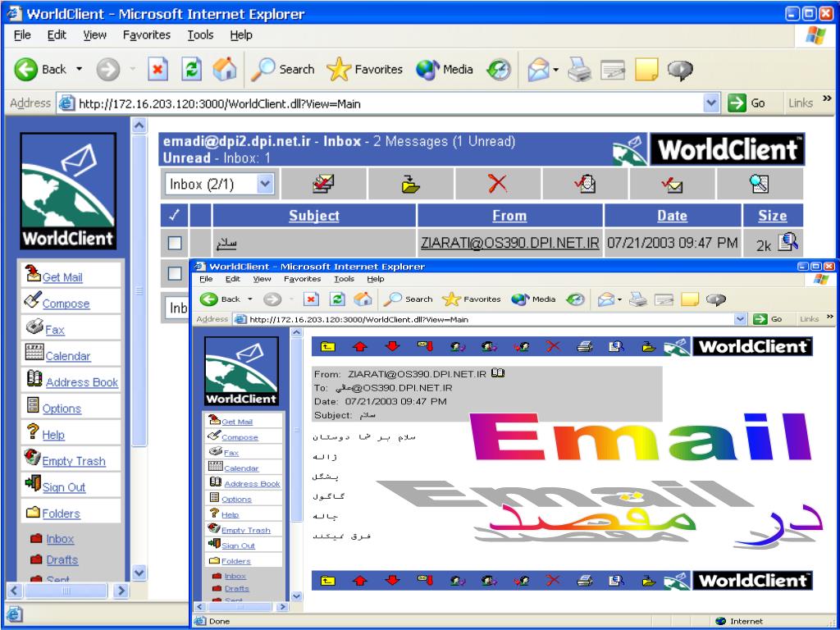The image size is (840, 630).
Task: Click the mark-as-unread closed envelope icon
Action: (672, 185)
